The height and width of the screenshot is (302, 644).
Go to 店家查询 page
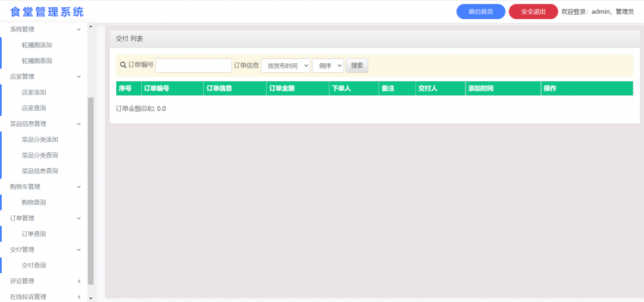click(34, 108)
